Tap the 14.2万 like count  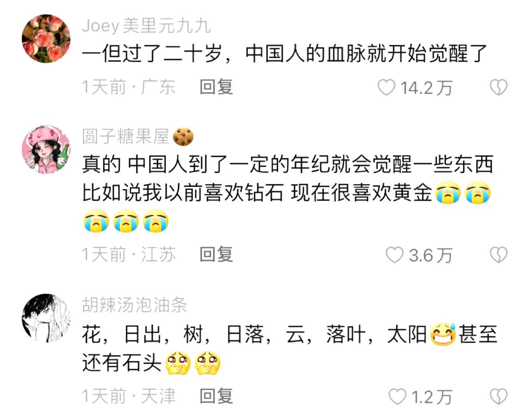pyautogui.click(x=426, y=88)
